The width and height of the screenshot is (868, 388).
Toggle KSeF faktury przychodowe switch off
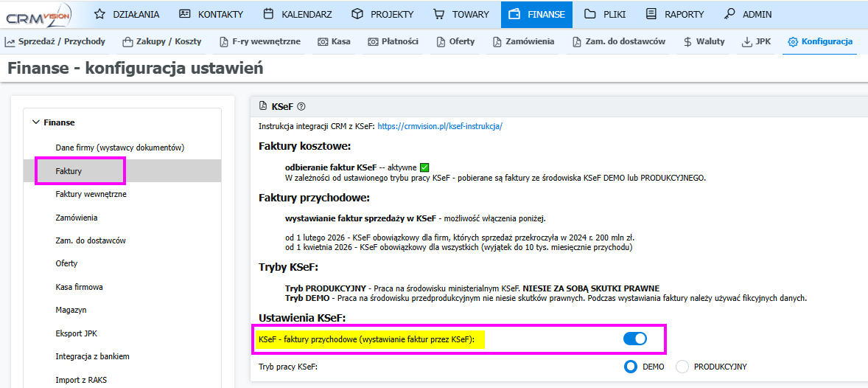click(x=635, y=339)
